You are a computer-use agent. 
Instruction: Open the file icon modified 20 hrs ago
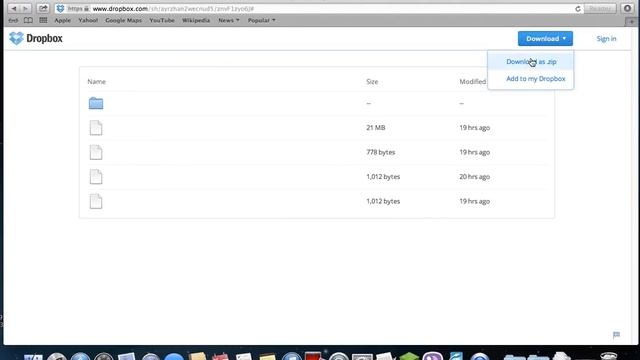pyautogui.click(x=96, y=177)
